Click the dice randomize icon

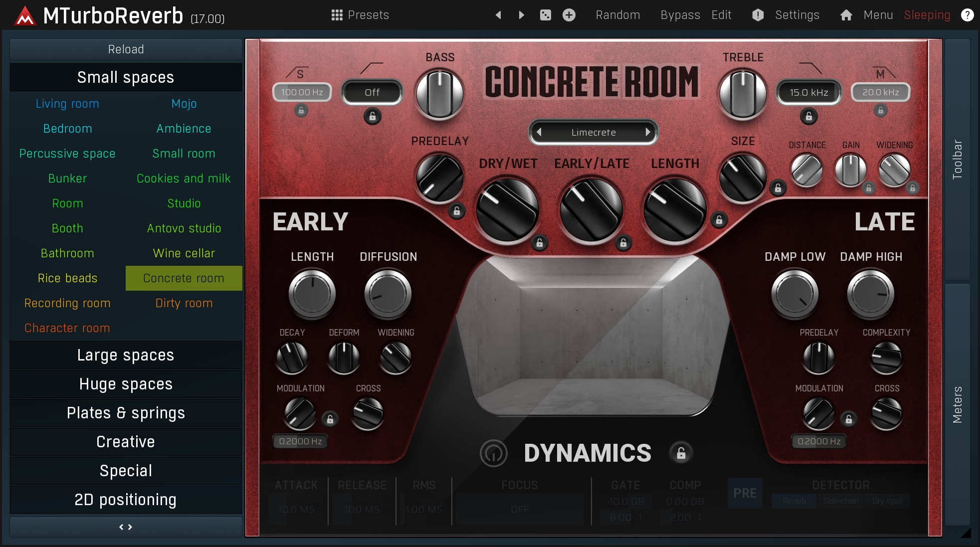pyautogui.click(x=546, y=15)
